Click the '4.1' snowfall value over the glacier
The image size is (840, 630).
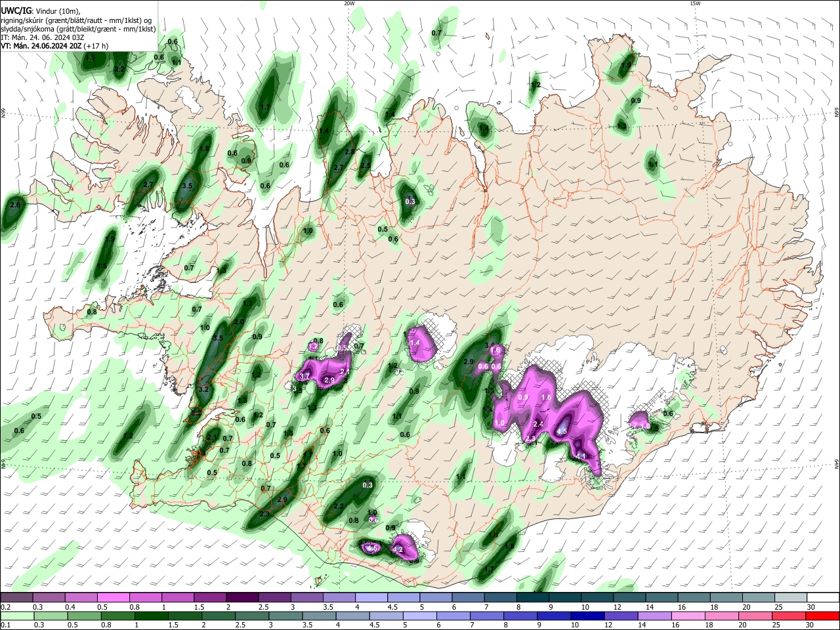coord(580,455)
